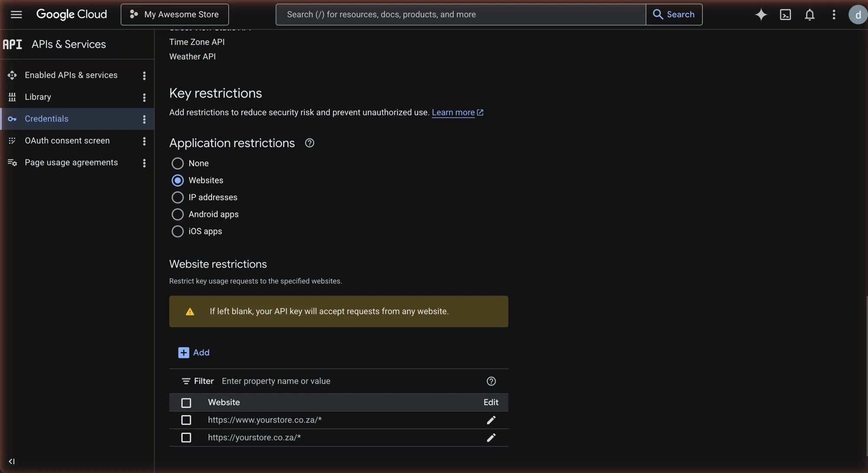The height and width of the screenshot is (473, 868).
Task: Select the iOS apps restriction option
Action: coord(178,231)
